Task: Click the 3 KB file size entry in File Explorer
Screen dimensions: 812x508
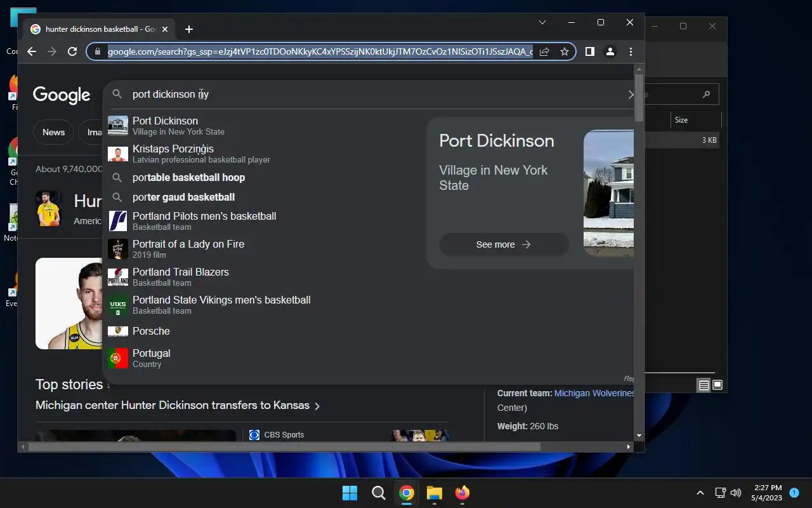Action: pos(709,140)
